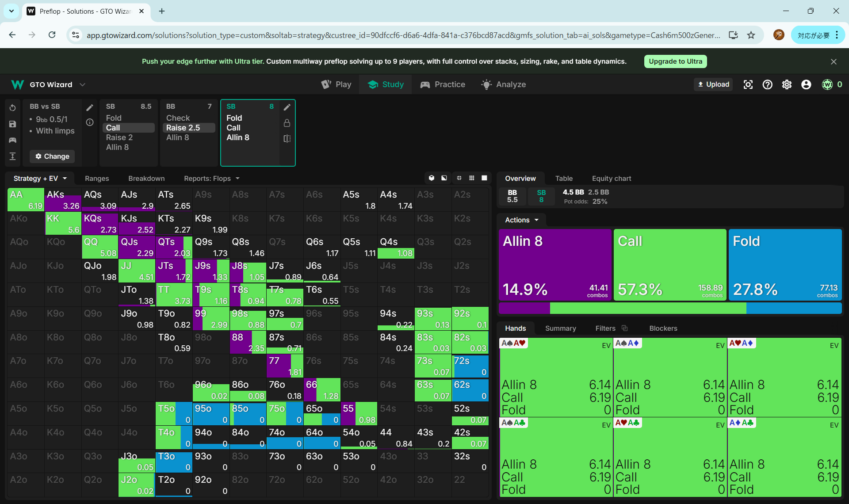Open the Strategy + EV dropdown
Viewport: 849px width, 504px height.
tap(40, 178)
